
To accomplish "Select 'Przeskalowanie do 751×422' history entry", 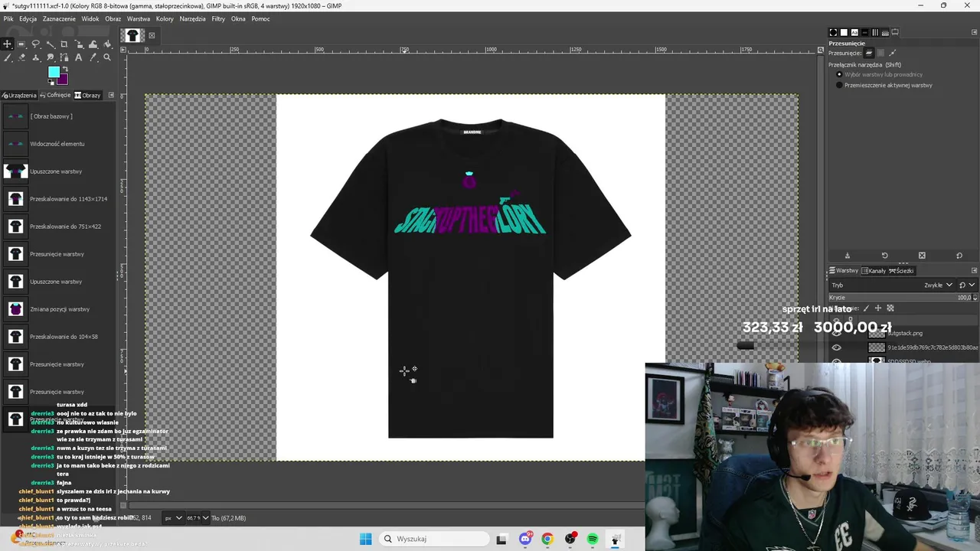I will point(60,227).
